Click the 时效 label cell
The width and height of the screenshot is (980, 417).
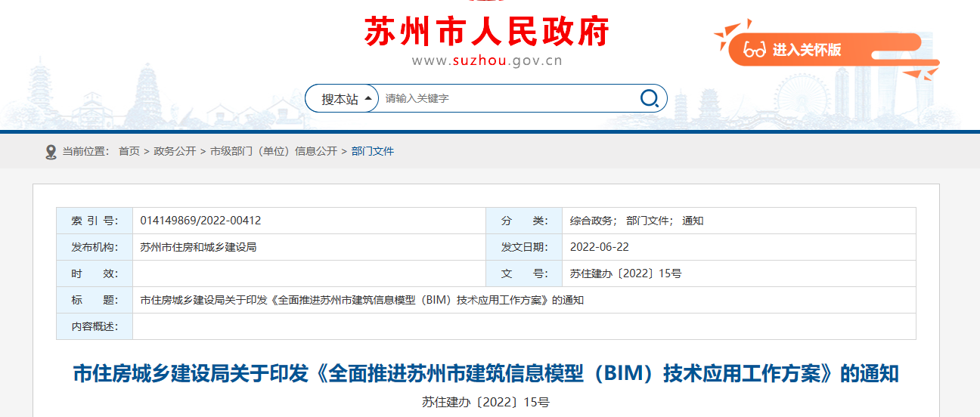click(x=95, y=273)
